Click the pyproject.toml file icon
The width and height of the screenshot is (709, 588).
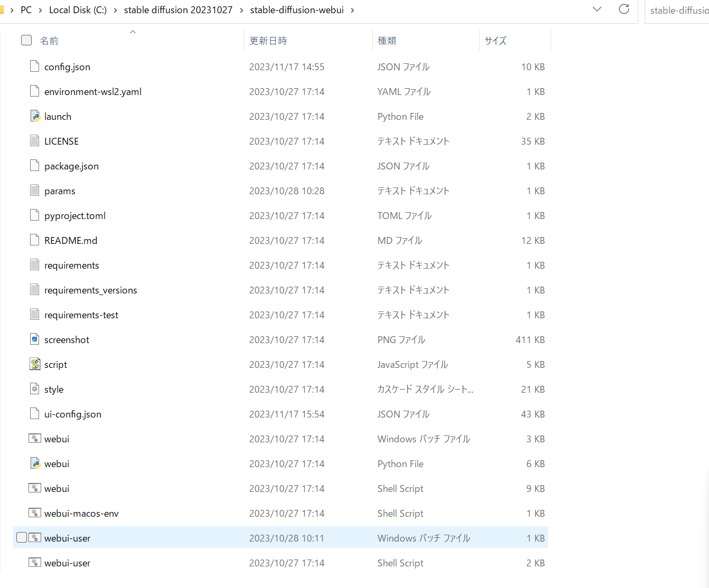(x=34, y=215)
